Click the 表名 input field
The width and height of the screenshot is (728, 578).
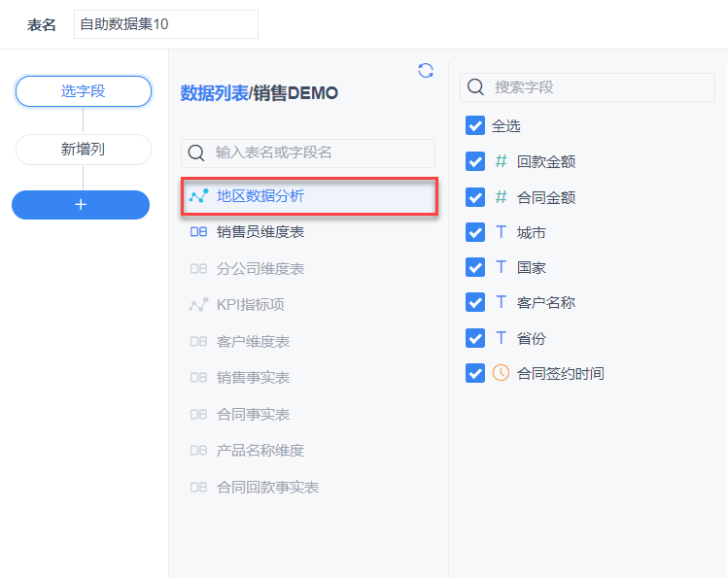(x=165, y=24)
